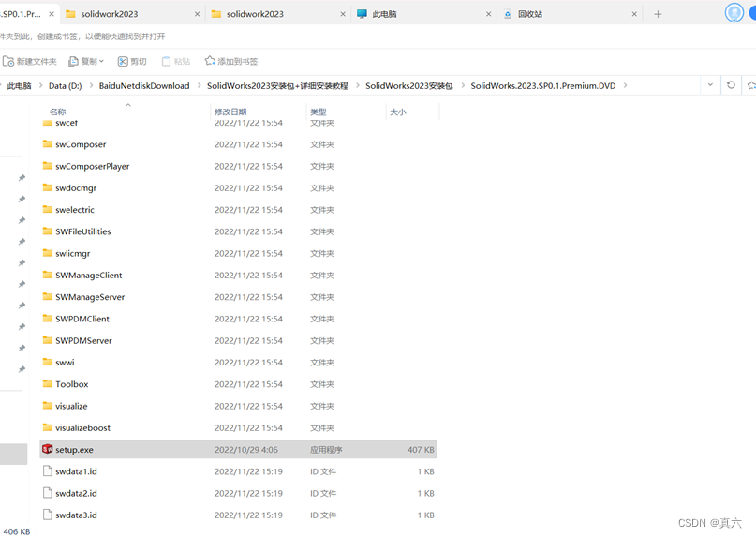
Task: Click the 2022/10/29 4:06 date cell
Action: coord(246,450)
